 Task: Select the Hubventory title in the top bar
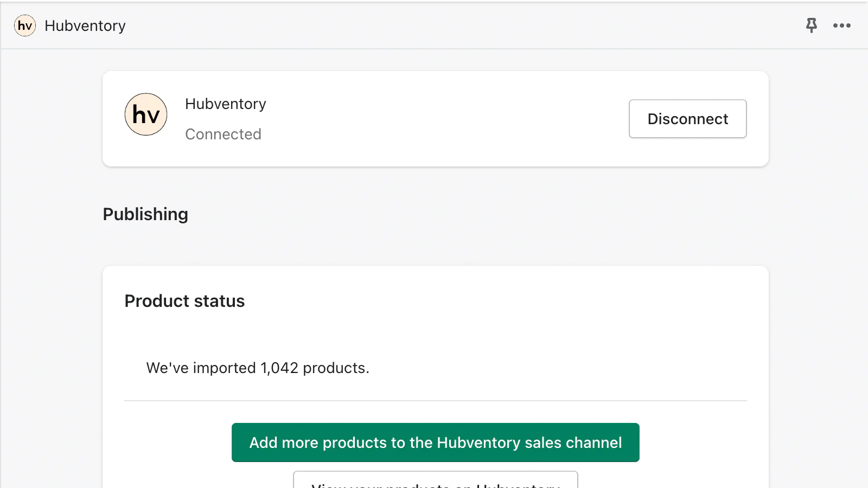coord(85,25)
